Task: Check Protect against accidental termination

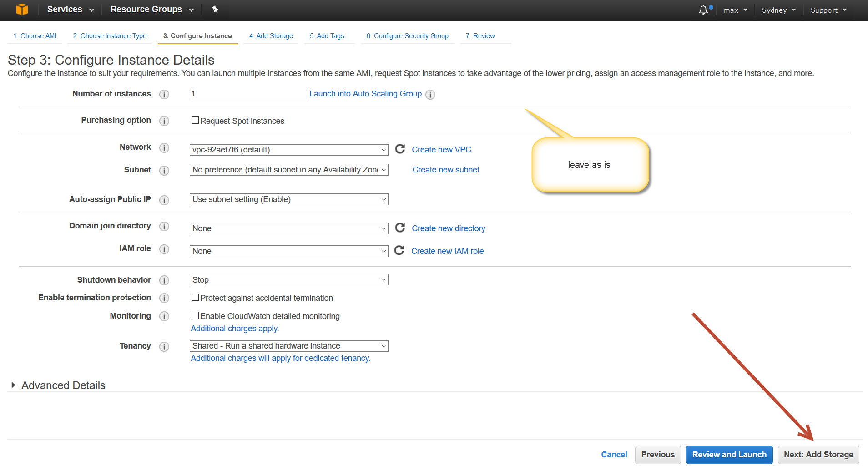Action: pyautogui.click(x=195, y=298)
